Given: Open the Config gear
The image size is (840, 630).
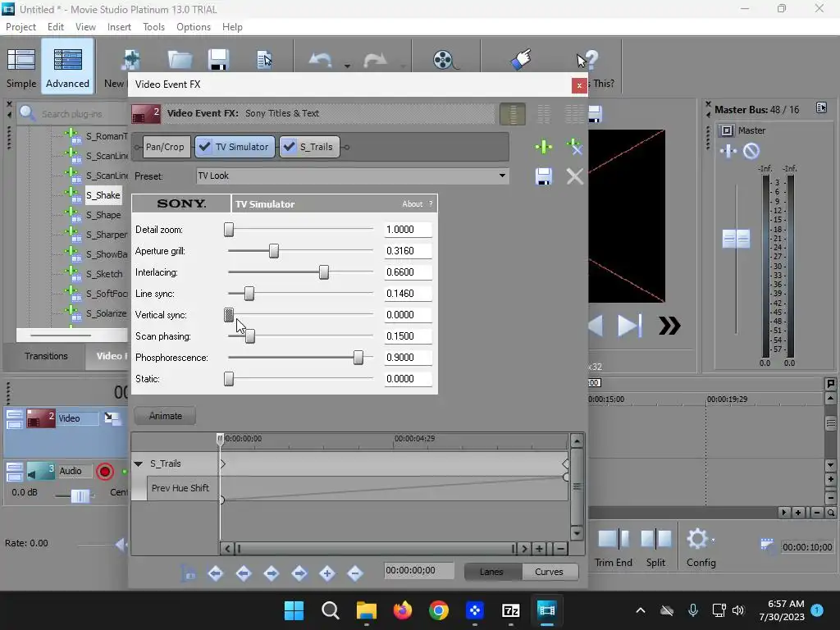Looking at the screenshot, I should coord(701,547).
